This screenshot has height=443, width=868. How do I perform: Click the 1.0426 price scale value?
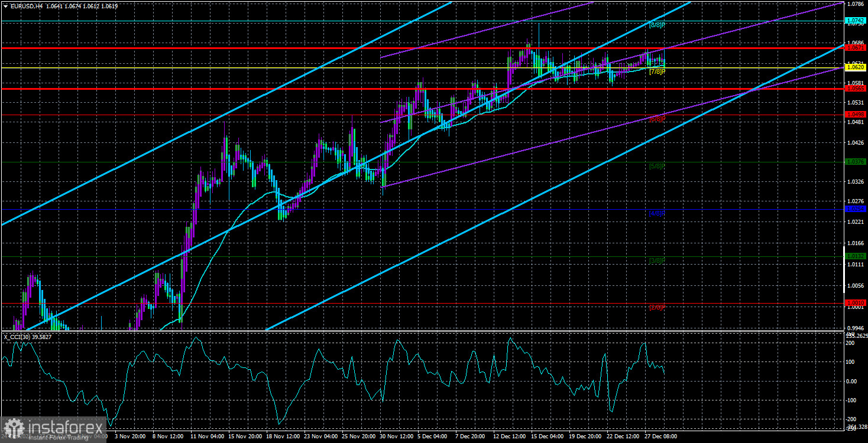[x=855, y=142]
